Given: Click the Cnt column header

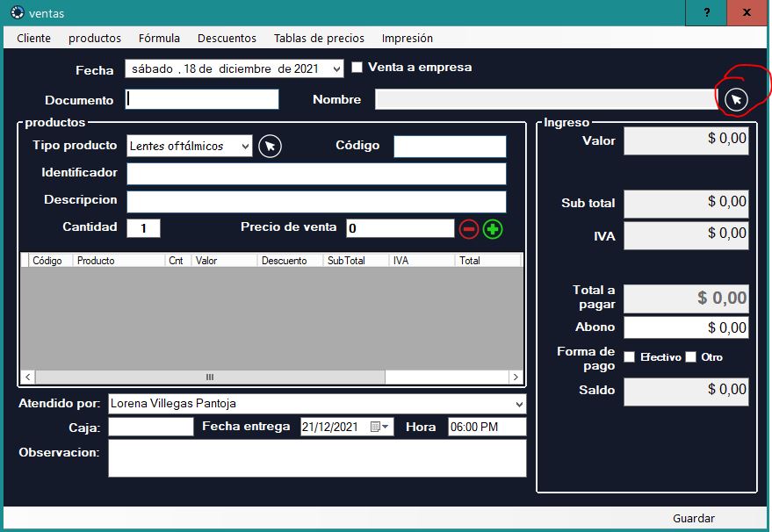Looking at the screenshot, I should tap(178, 261).
